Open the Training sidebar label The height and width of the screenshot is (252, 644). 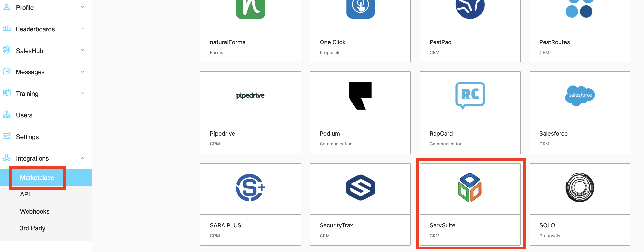(x=27, y=94)
